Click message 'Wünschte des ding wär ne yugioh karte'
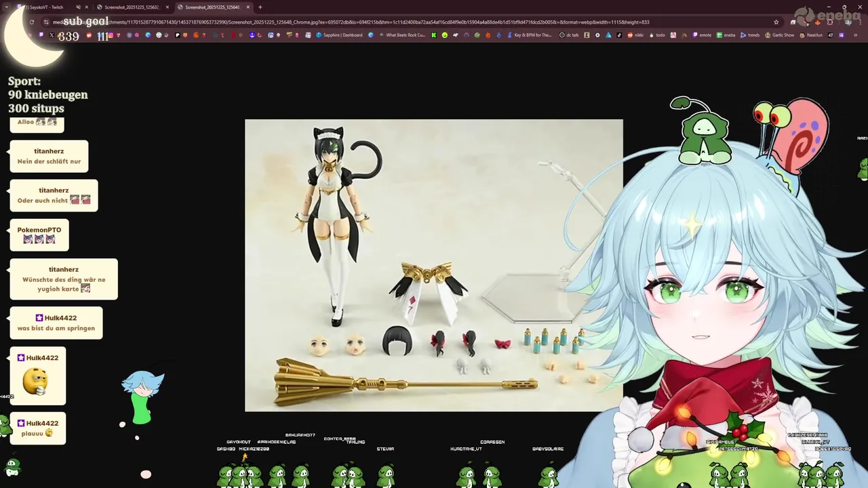Viewport: 868px width, 488px height. (64, 279)
